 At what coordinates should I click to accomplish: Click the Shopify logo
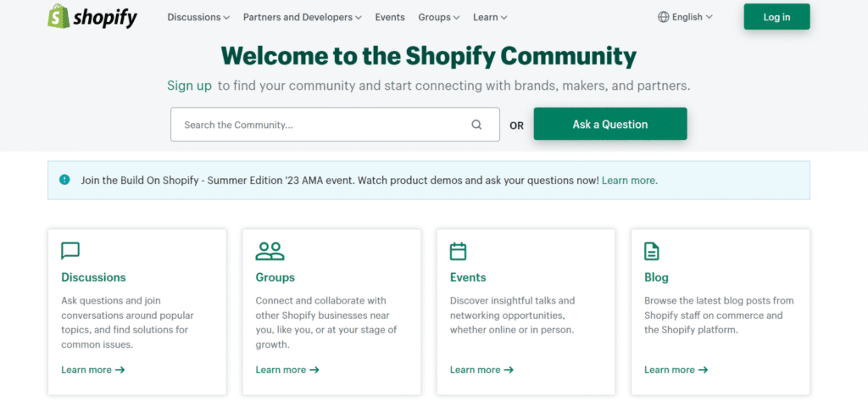coord(92,17)
